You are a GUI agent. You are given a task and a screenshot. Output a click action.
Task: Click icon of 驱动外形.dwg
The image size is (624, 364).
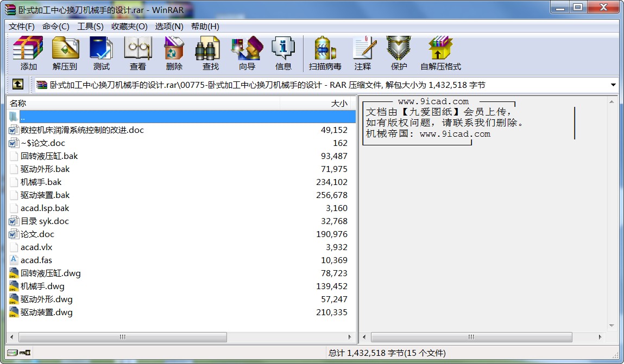click(14, 299)
